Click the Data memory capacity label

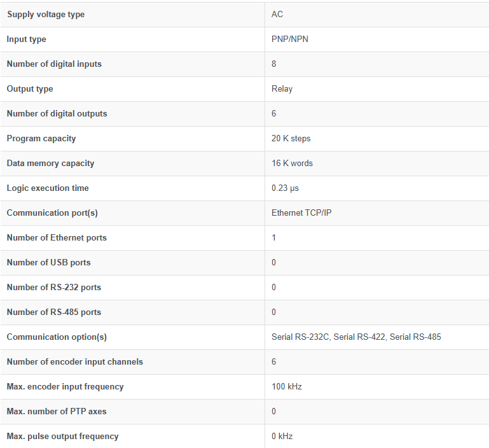click(50, 164)
